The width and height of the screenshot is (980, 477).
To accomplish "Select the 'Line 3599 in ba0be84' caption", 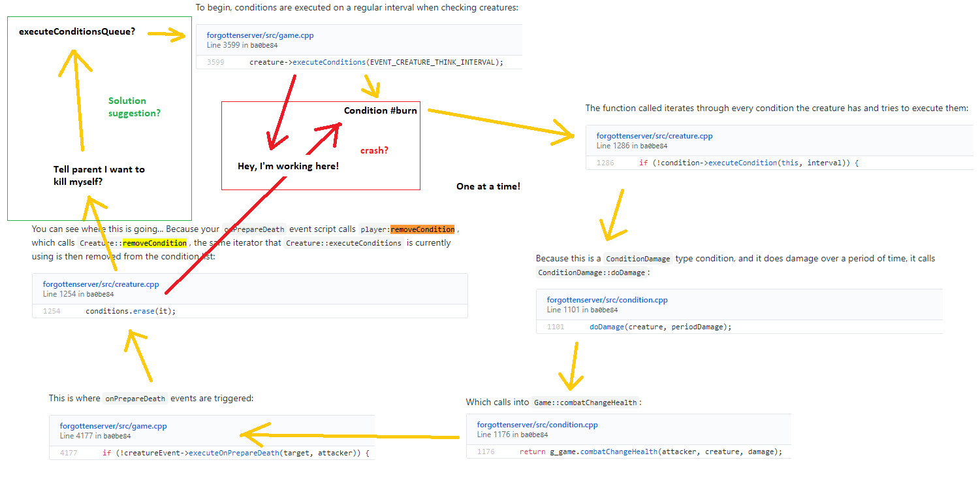I will [x=242, y=46].
